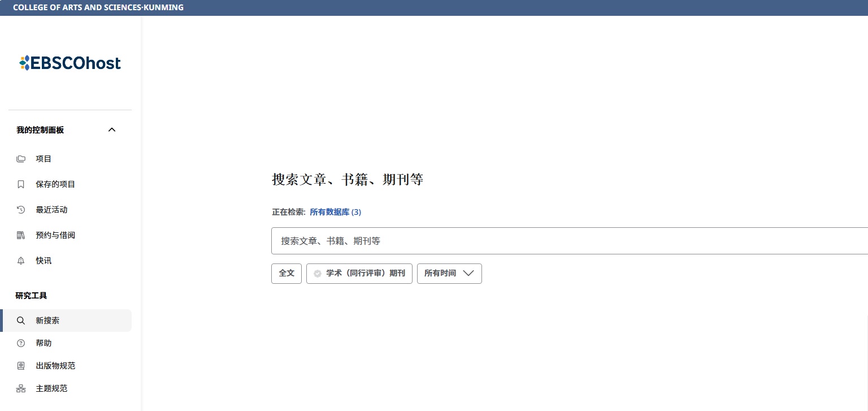
Task: Toggle the 全文 full text filter
Action: click(x=287, y=273)
